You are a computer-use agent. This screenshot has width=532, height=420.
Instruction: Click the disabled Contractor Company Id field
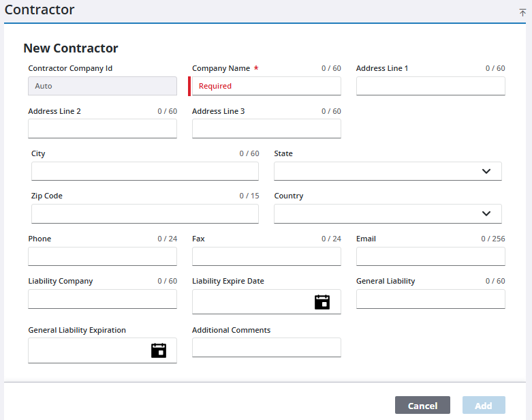tap(102, 86)
